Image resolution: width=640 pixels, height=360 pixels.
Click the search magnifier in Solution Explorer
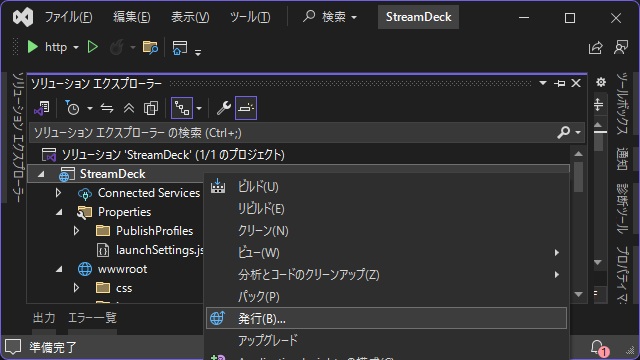point(564,132)
